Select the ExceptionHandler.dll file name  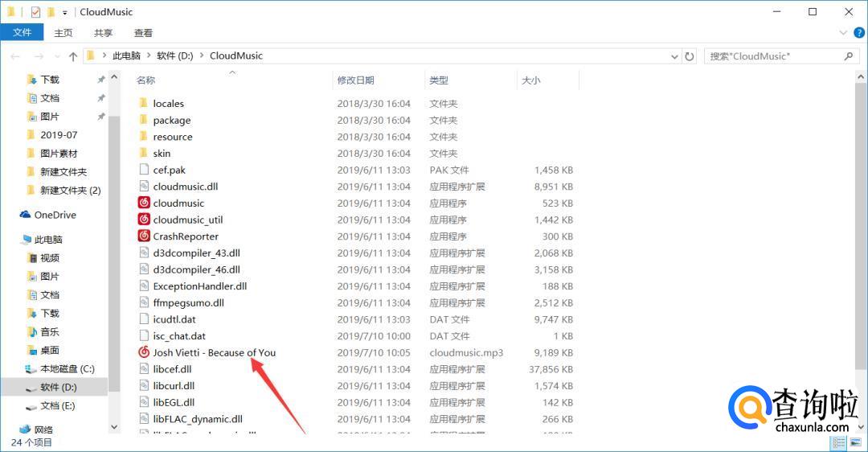coord(200,286)
